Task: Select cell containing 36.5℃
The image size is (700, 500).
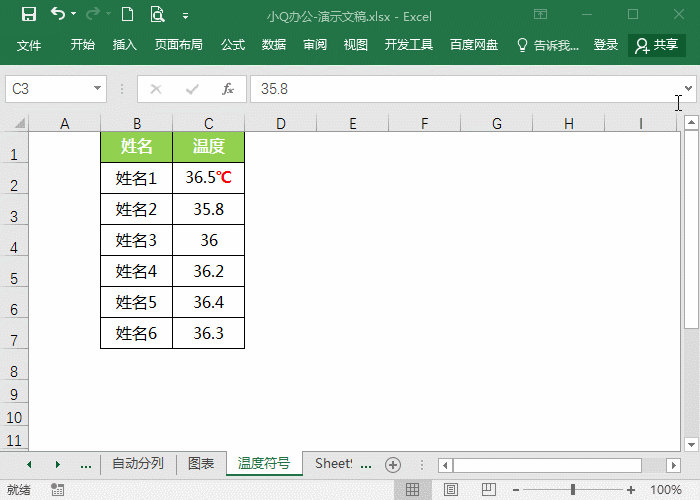Action: [208, 178]
